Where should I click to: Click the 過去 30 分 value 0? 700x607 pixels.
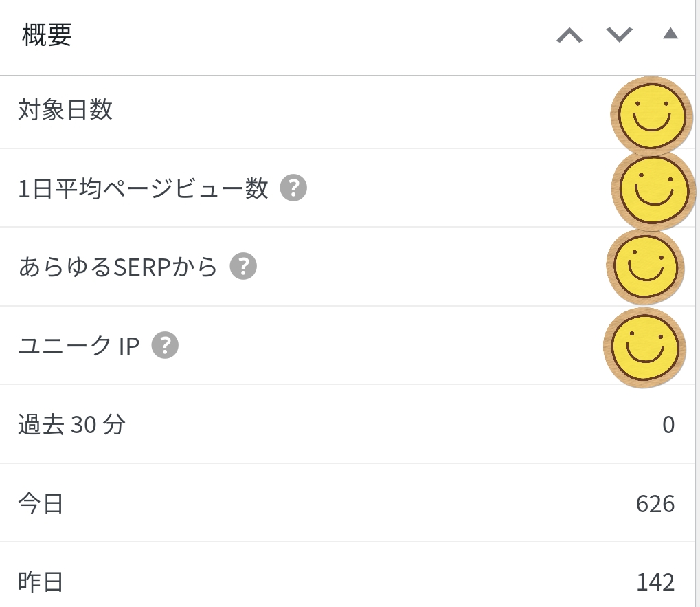(668, 425)
